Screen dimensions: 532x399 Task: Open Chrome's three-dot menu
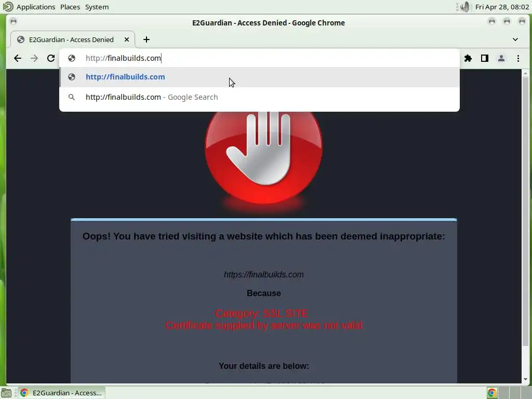518,58
